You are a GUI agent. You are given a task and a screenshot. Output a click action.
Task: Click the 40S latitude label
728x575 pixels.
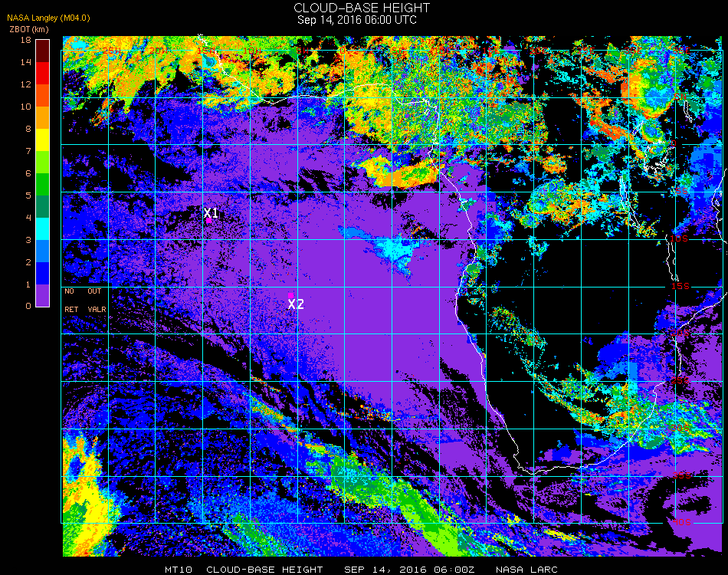click(681, 523)
